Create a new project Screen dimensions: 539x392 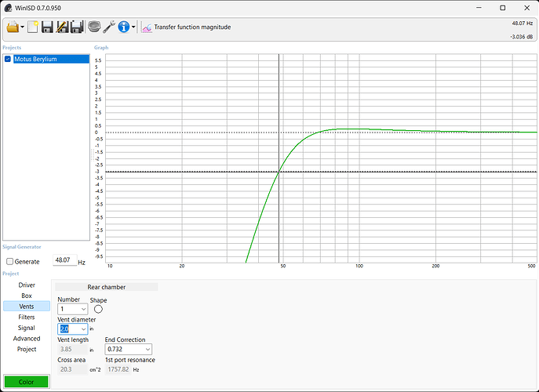click(x=33, y=27)
